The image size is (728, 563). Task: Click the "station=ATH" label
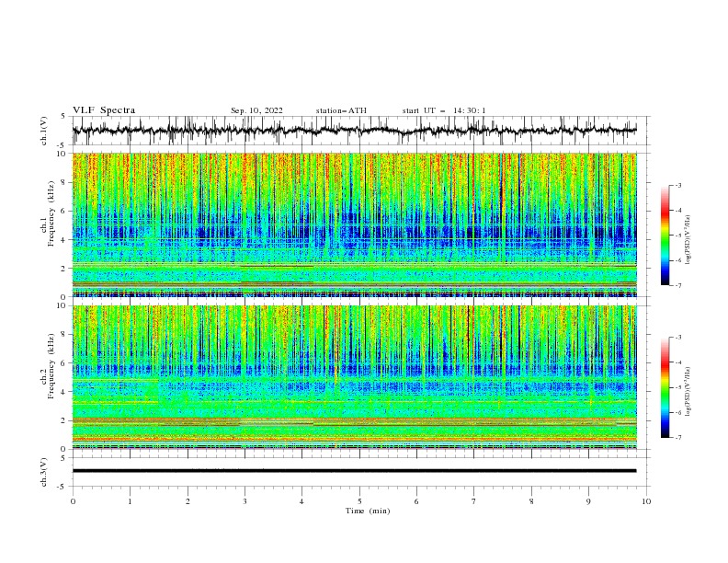click(x=341, y=110)
